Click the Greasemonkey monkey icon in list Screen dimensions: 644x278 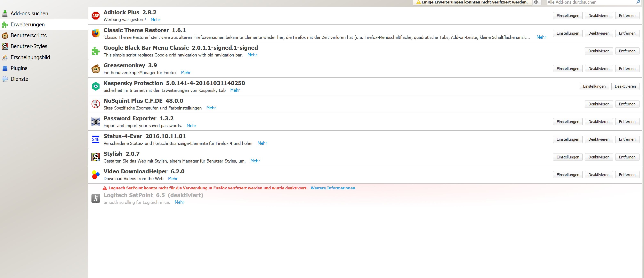click(x=96, y=69)
